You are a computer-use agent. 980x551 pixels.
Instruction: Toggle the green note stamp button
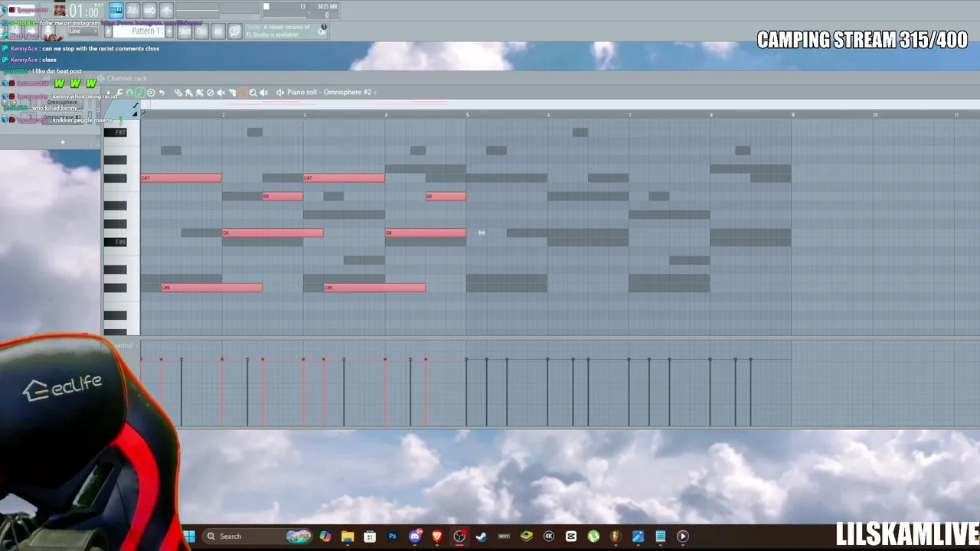tap(140, 93)
